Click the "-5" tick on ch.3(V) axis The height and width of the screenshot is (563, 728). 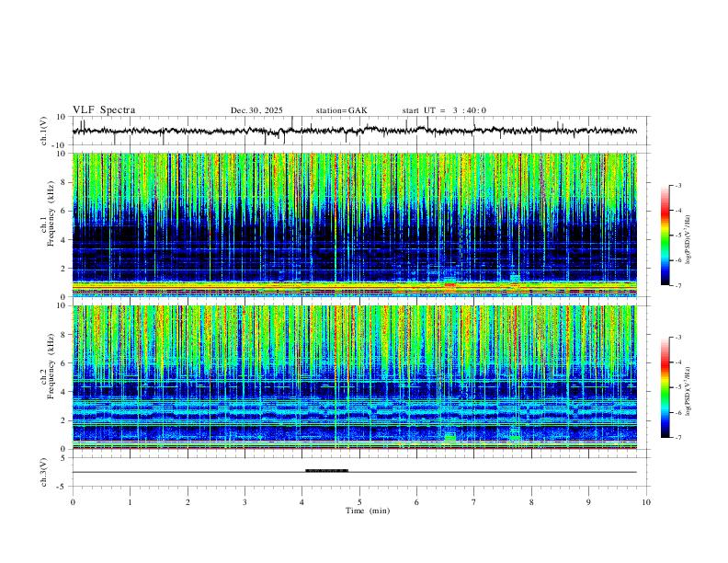63,487
